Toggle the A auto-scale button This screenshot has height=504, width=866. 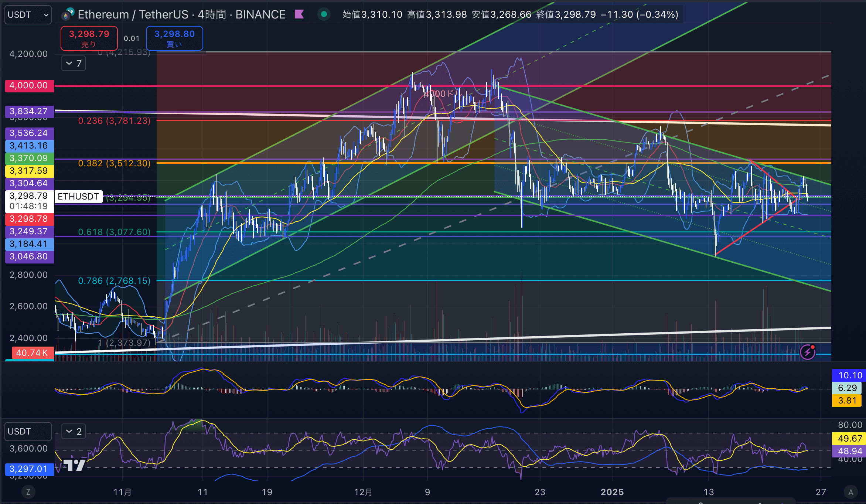click(850, 492)
